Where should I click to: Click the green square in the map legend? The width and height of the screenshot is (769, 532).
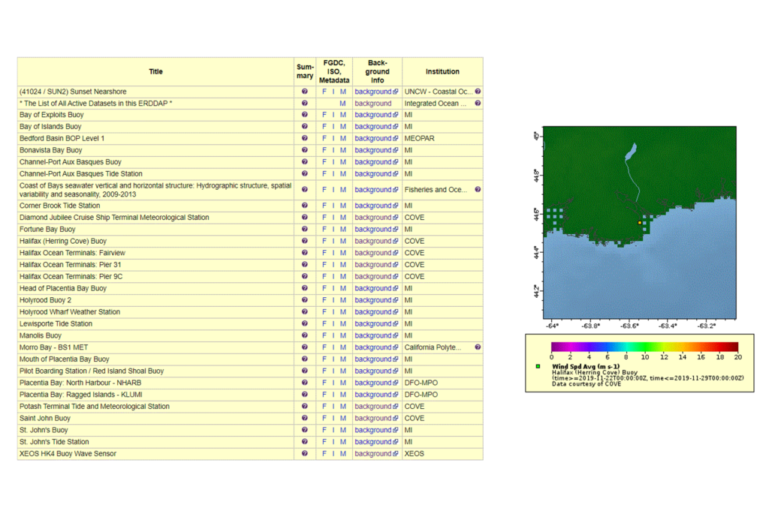click(538, 366)
